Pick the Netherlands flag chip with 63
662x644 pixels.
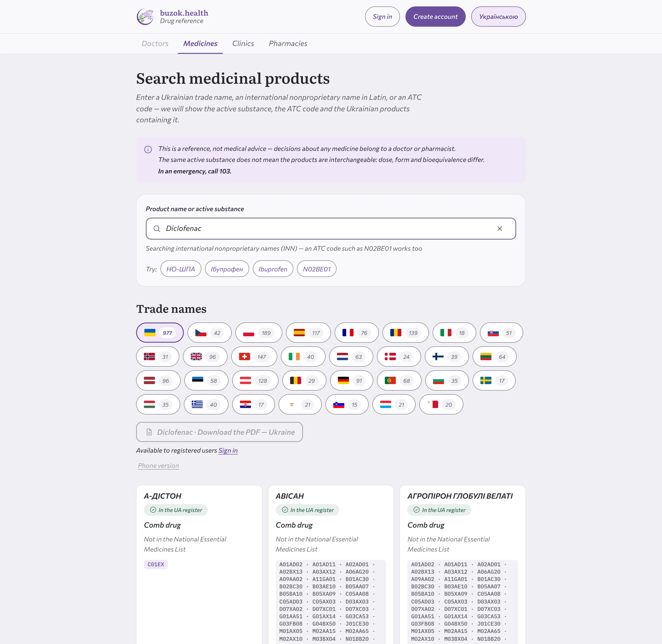(351, 356)
